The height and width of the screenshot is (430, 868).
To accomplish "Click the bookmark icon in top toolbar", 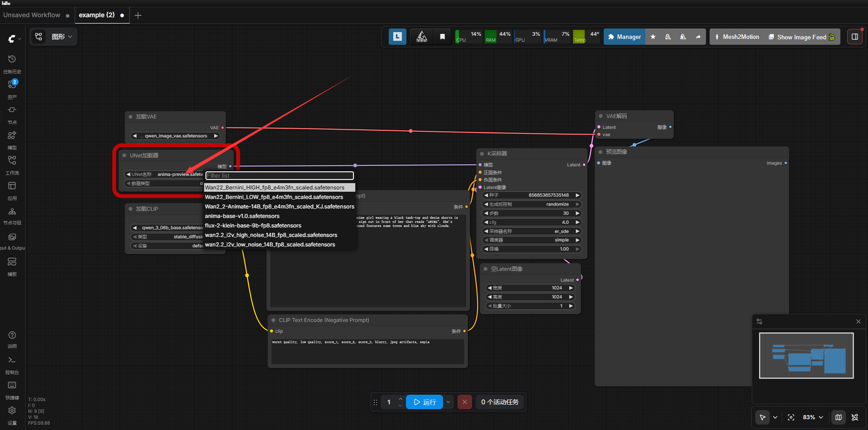I will [443, 37].
